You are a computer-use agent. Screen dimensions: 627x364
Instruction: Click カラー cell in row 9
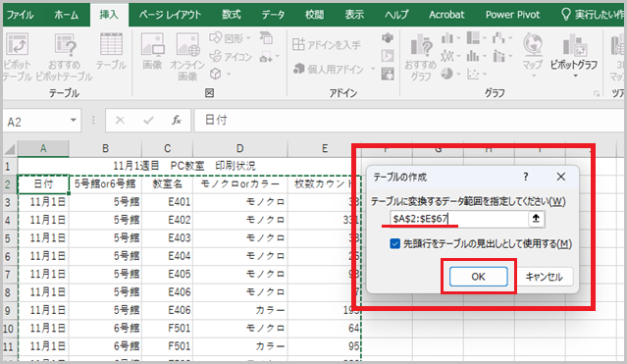coord(240,310)
